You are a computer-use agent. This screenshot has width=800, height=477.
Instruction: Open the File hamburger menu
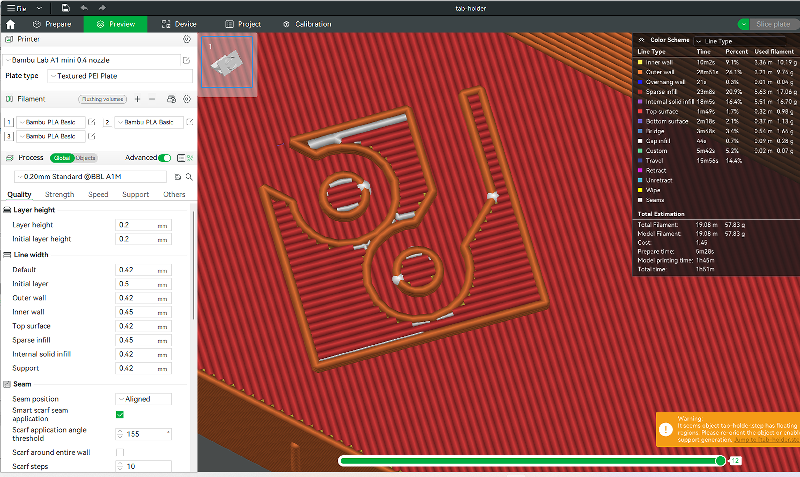16,8
